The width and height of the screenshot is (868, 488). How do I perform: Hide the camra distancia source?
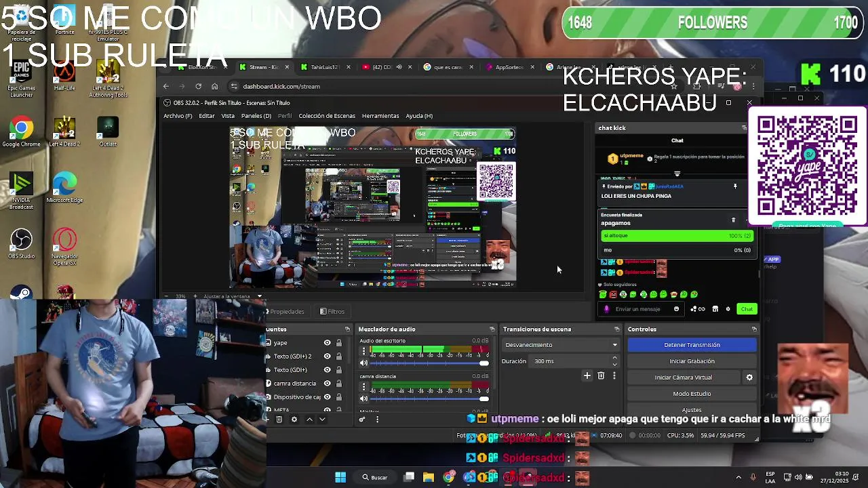[327, 384]
